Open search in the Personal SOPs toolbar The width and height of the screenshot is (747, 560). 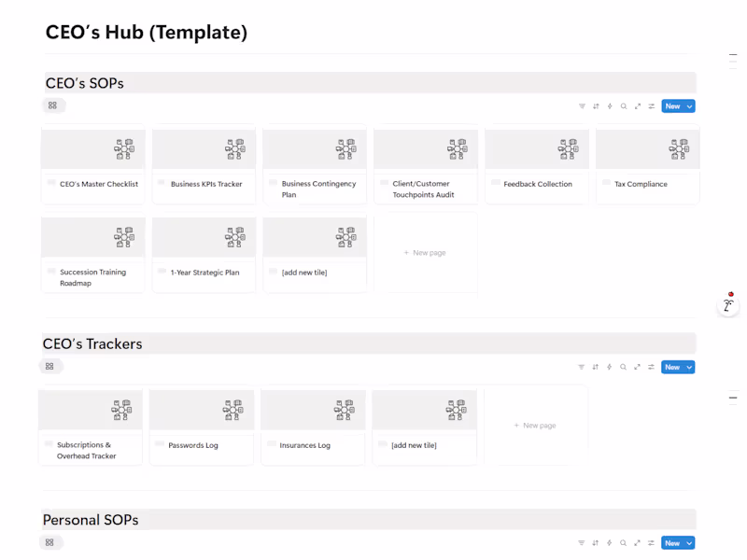(x=624, y=542)
